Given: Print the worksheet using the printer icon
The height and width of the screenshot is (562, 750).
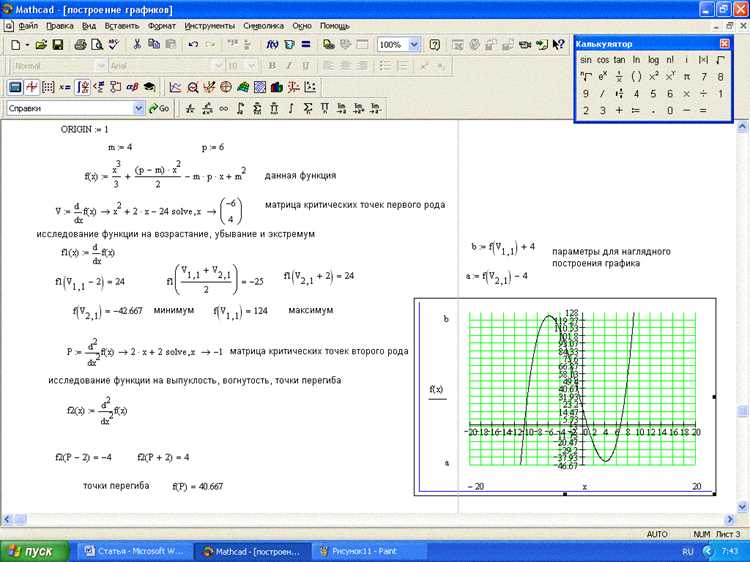Looking at the screenshot, I should 80,45.
